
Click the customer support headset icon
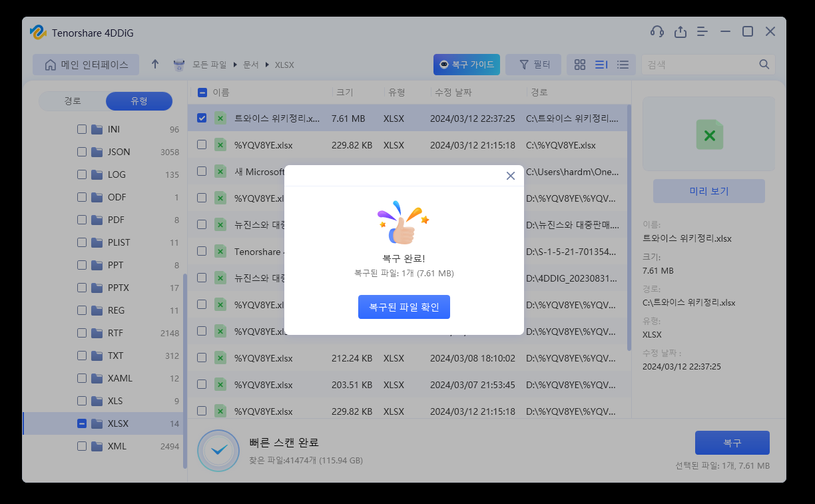click(657, 31)
